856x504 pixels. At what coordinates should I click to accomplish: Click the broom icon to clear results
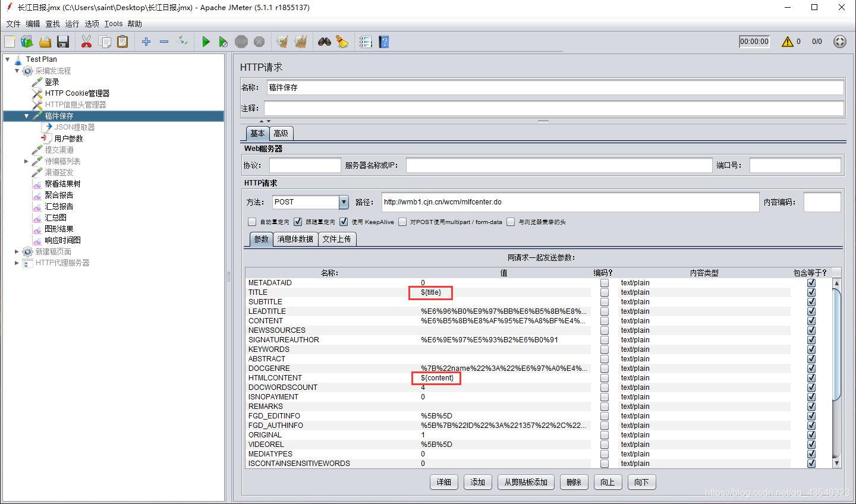[342, 42]
